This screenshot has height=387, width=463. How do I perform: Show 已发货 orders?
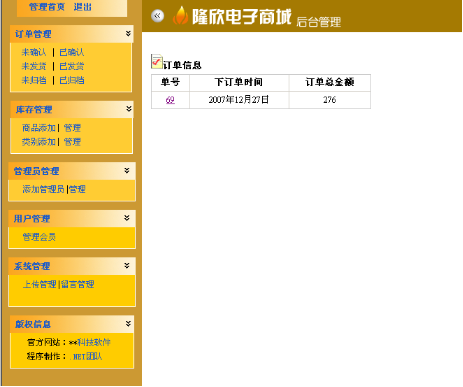click(x=72, y=66)
